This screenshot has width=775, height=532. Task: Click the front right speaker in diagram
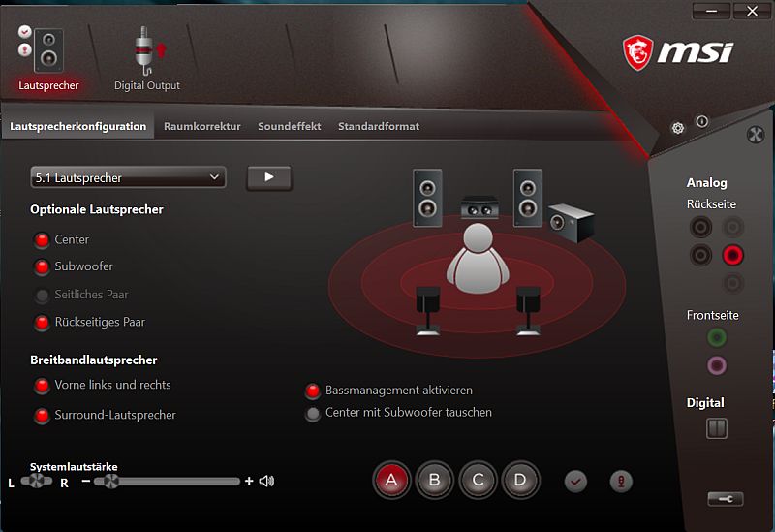click(x=527, y=198)
